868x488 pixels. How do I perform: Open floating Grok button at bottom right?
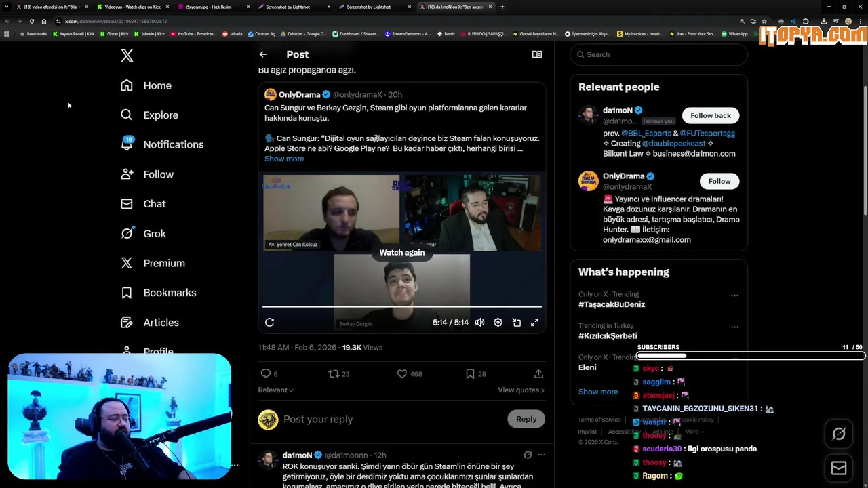pos(839,434)
